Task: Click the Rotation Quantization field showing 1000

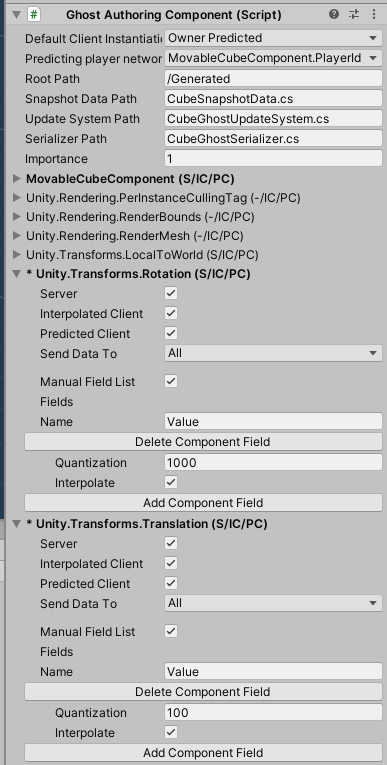Action: coord(273,462)
